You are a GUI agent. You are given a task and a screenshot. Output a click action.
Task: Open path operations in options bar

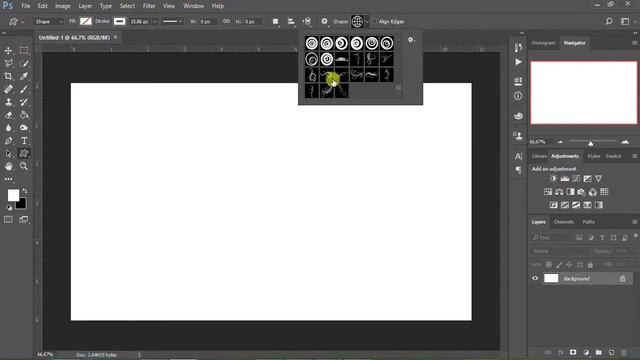[276, 22]
